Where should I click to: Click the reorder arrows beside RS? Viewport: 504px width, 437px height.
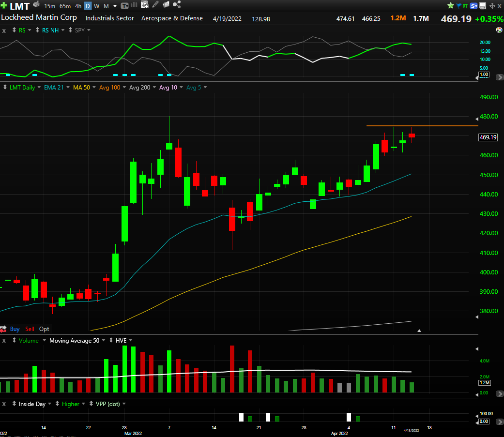pos(14,30)
